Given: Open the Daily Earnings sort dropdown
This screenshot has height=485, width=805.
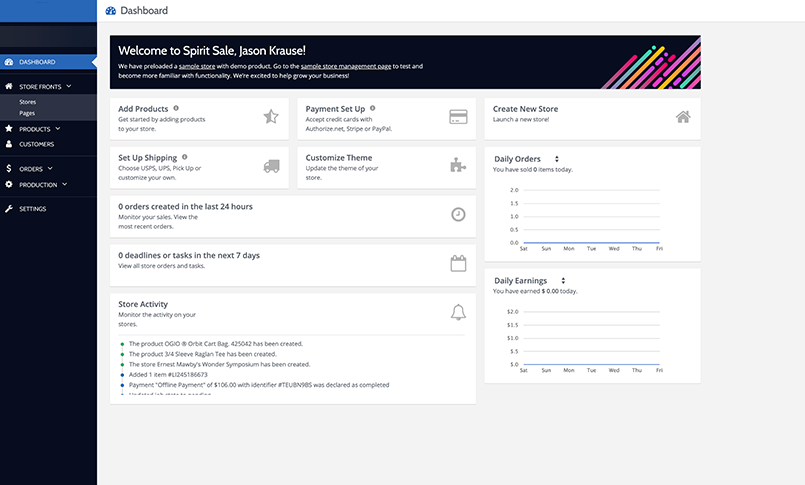Looking at the screenshot, I should coord(563,281).
